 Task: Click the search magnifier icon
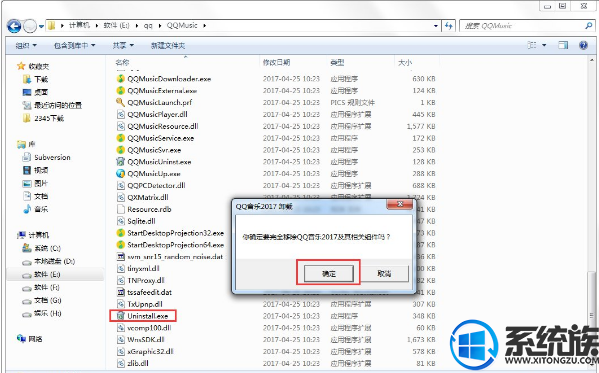[588, 26]
